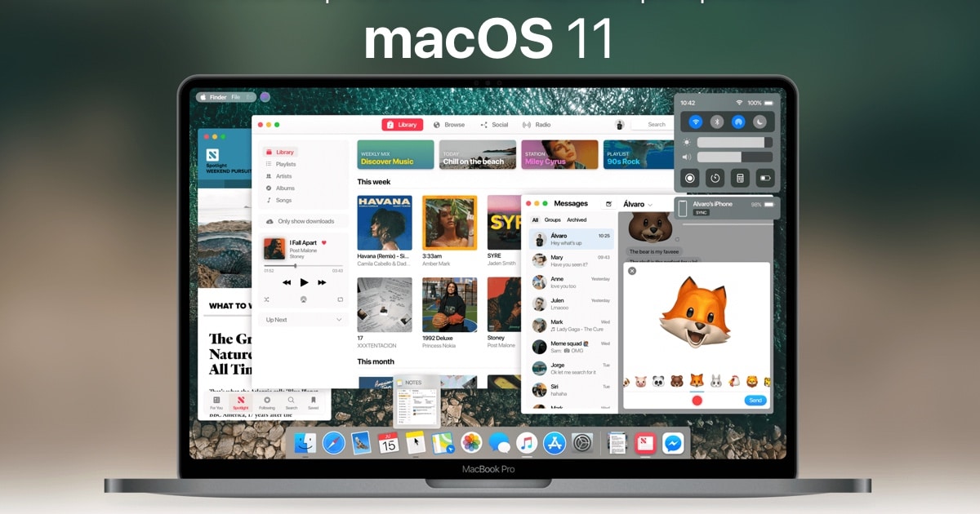Open the Apple menu
The width and height of the screenshot is (980, 514).
click(x=202, y=97)
